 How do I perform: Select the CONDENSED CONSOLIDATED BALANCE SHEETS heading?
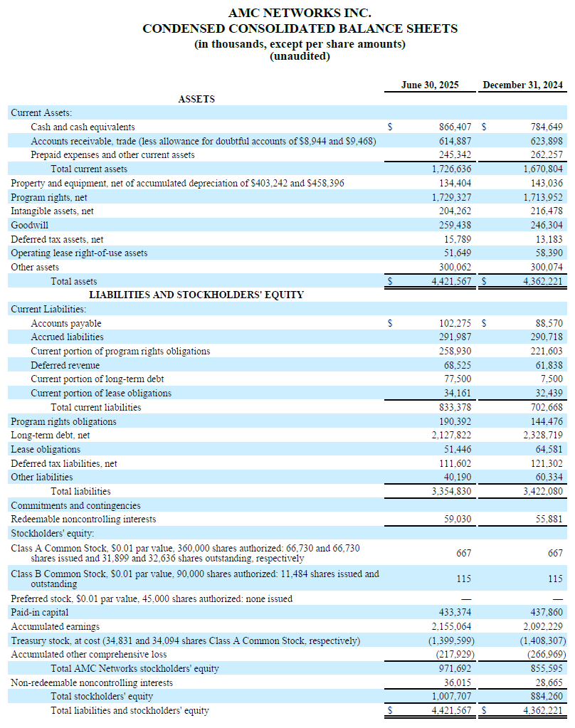(x=300, y=28)
